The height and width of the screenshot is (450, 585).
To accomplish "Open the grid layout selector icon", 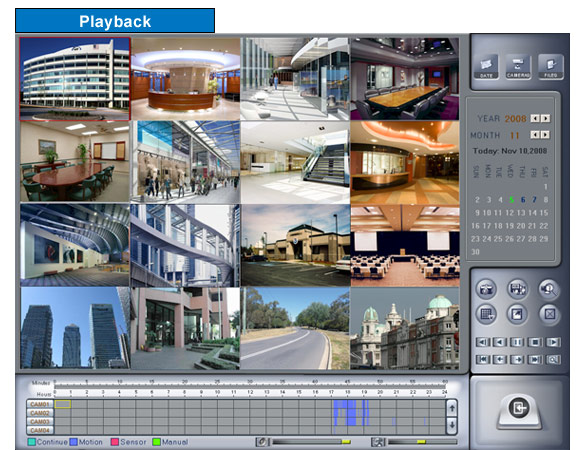I will pyautogui.click(x=486, y=314).
